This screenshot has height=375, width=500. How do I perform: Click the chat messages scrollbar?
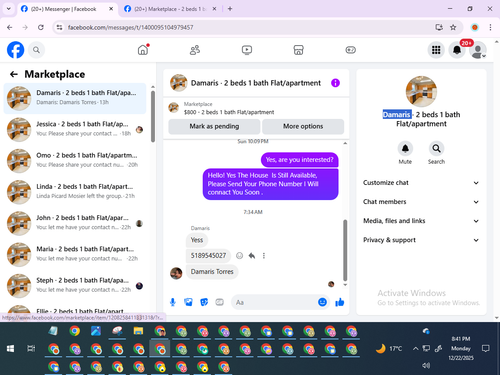tap(345, 250)
